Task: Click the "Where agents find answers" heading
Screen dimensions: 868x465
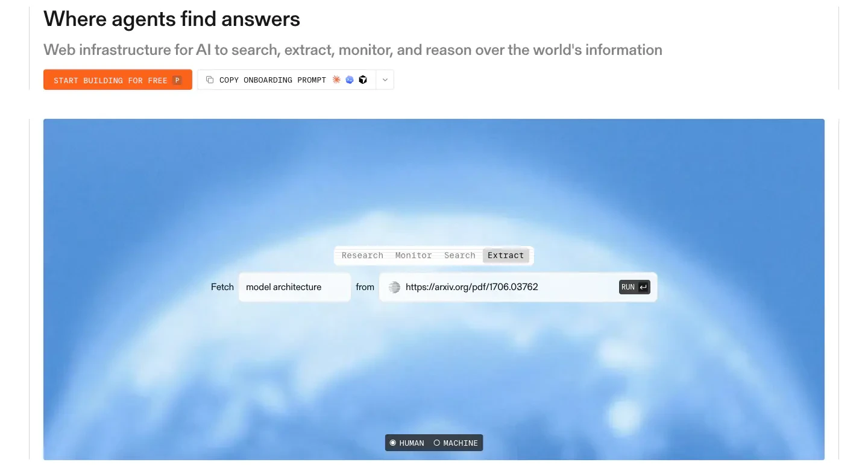Action: [172, 19]
